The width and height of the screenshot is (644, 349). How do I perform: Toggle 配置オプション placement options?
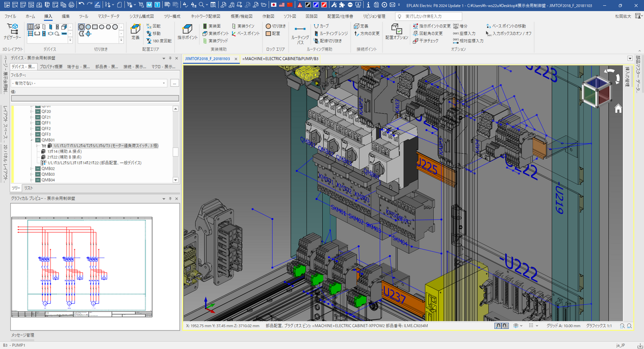pos(396,30)
